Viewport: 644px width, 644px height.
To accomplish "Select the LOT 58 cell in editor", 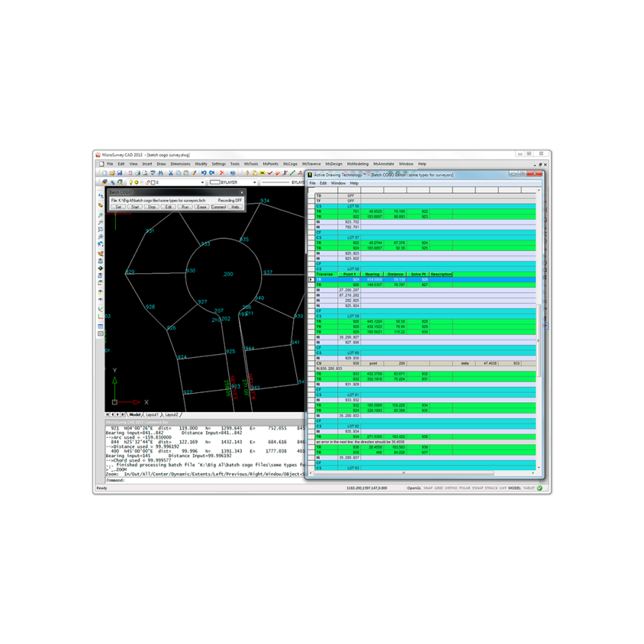I will tap(349, 269).
